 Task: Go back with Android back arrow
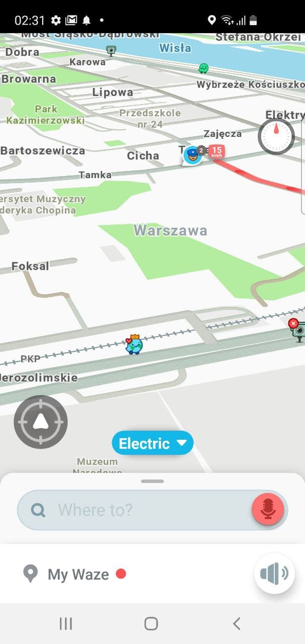tap(237, 624)
